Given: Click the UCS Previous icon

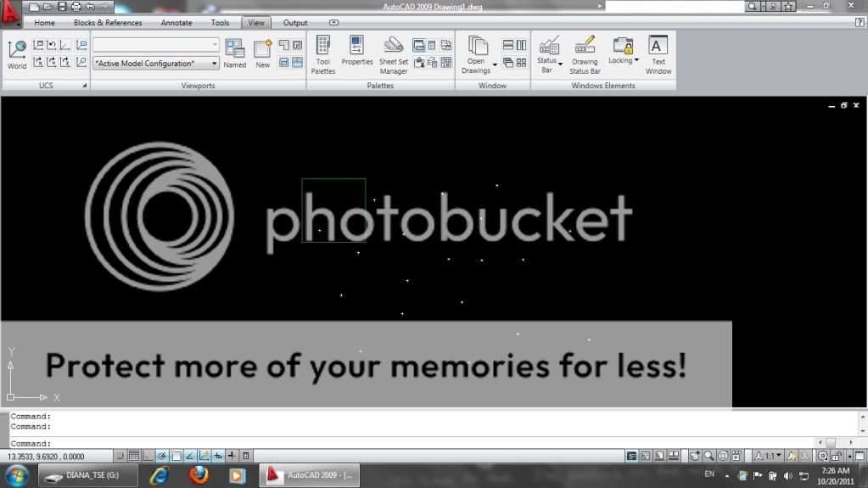Looking at the screenshot, I should click(x=52, y=45).
